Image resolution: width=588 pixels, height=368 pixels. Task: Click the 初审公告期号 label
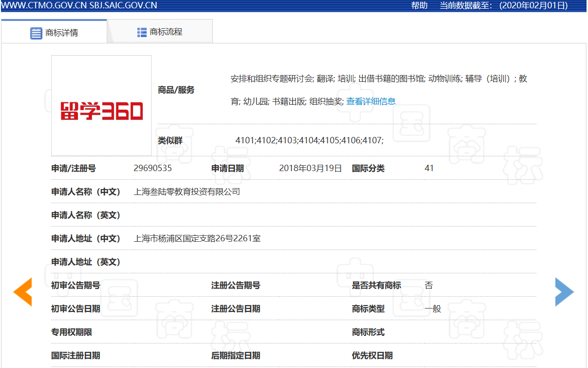click(76, 285)
